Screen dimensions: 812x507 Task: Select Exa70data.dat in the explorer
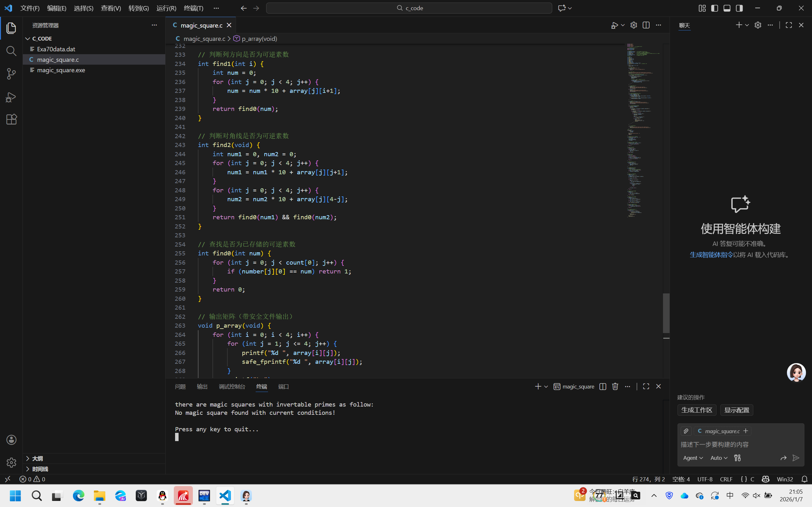[x=56, y=49]
